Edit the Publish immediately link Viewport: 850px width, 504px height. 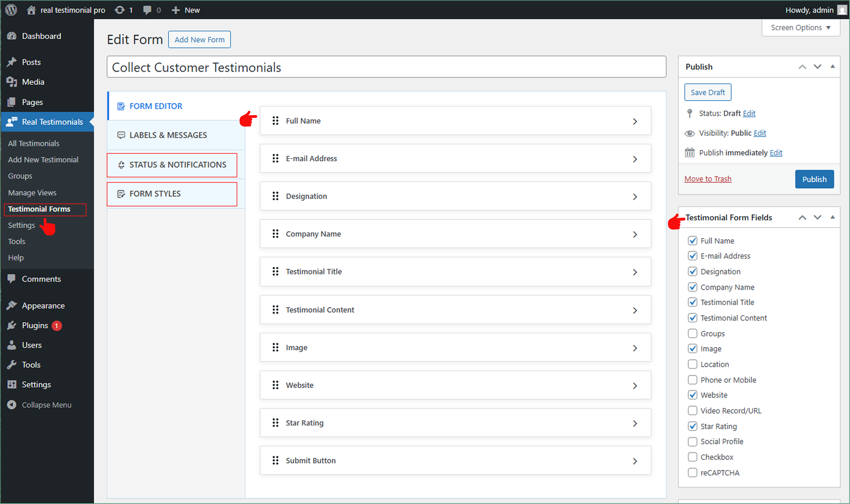[x=776, y=153]
